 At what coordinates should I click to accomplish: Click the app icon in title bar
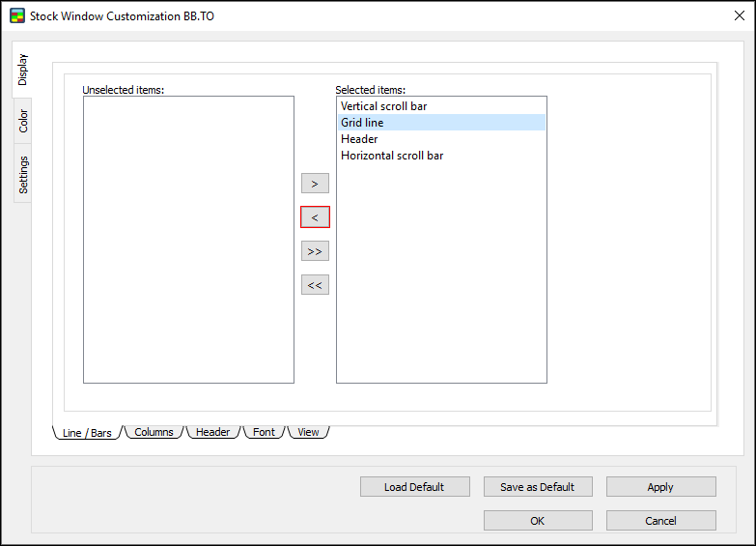(16, 16)
